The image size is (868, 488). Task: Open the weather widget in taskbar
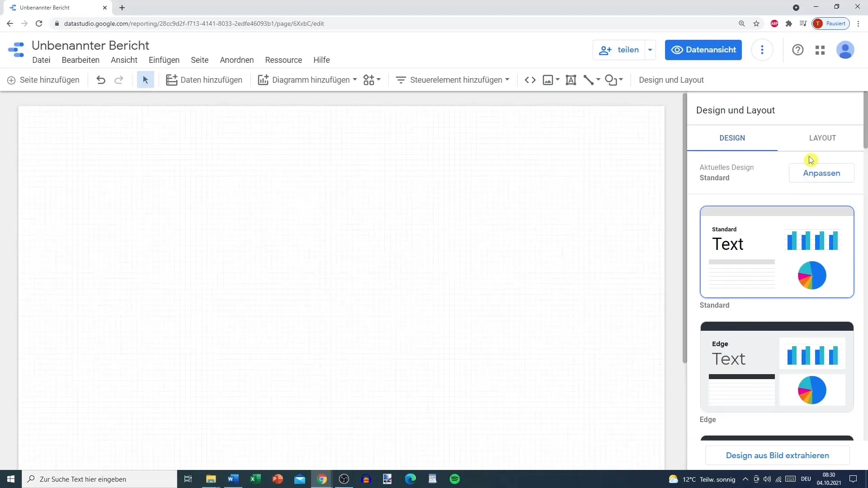(702, 479)
